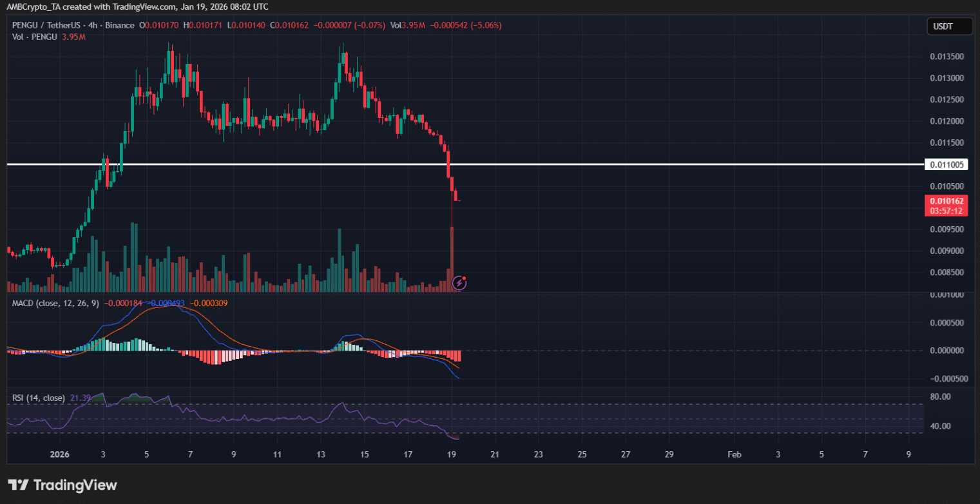Click the 80.00 level on RSI scale
The image size is (980, 504).
(941, 396)
